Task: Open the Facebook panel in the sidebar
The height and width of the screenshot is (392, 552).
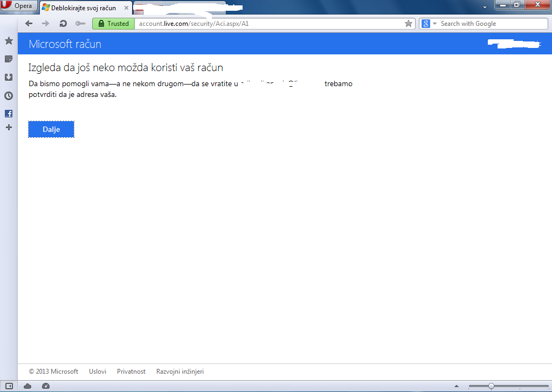Action: pyautogui.click(x=9, y=114)
